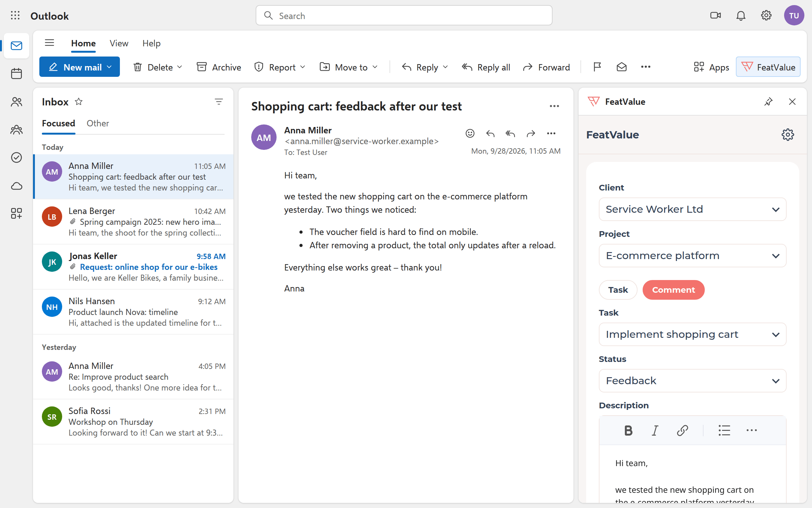This screenshot has height=508, width=812.
Task: Open Groups icon in left sidebar
Action: click(16, 130)
